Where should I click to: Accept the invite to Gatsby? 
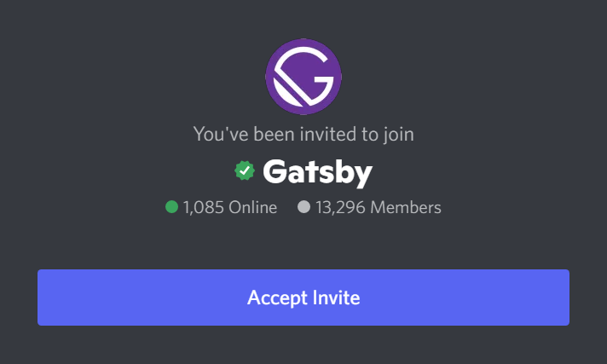(x=303, y=298)
